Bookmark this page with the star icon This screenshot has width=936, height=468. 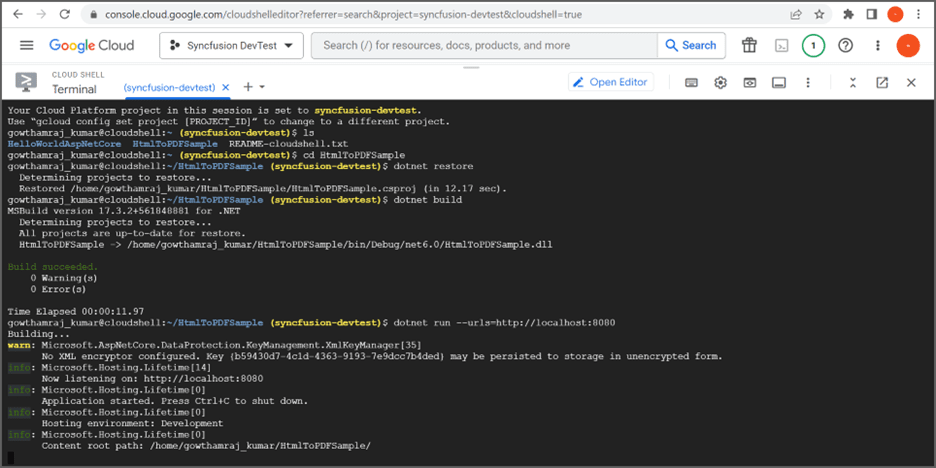click(819, 14)
